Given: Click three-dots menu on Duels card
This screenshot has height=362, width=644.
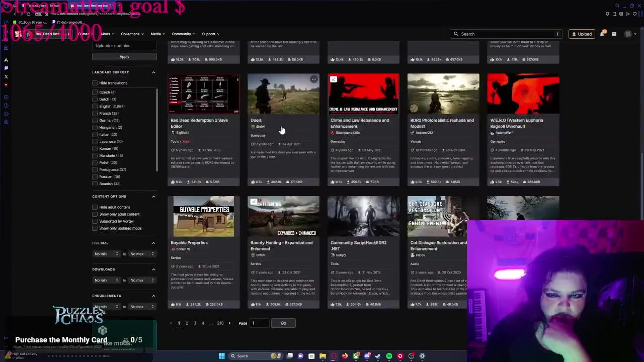Looking at the screenshot, I should [313, 79].
